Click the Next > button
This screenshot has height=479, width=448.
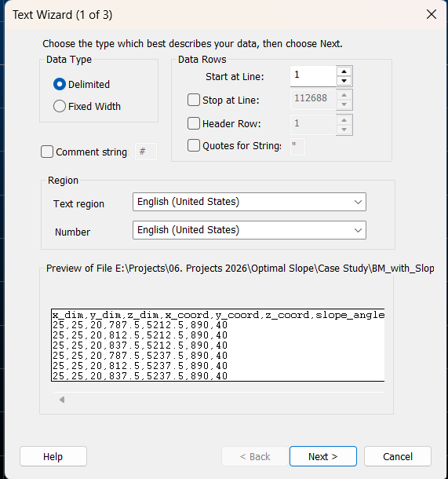323,456
